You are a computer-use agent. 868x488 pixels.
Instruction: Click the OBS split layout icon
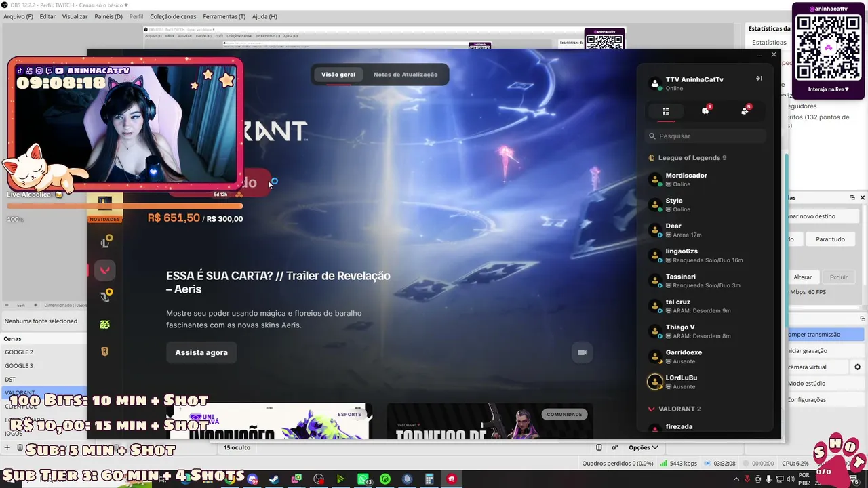pos(599,447)
